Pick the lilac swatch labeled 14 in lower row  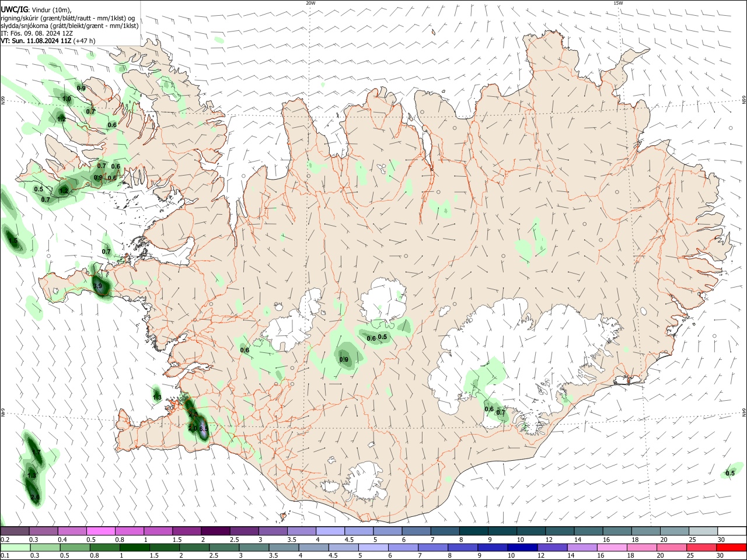point(582,548)
